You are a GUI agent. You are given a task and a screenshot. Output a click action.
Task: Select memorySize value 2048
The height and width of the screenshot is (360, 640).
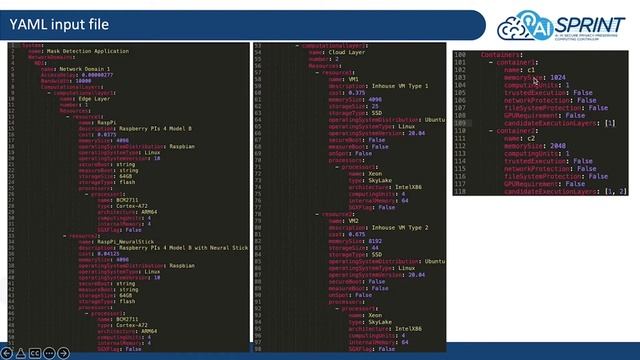tap(558, 146)
